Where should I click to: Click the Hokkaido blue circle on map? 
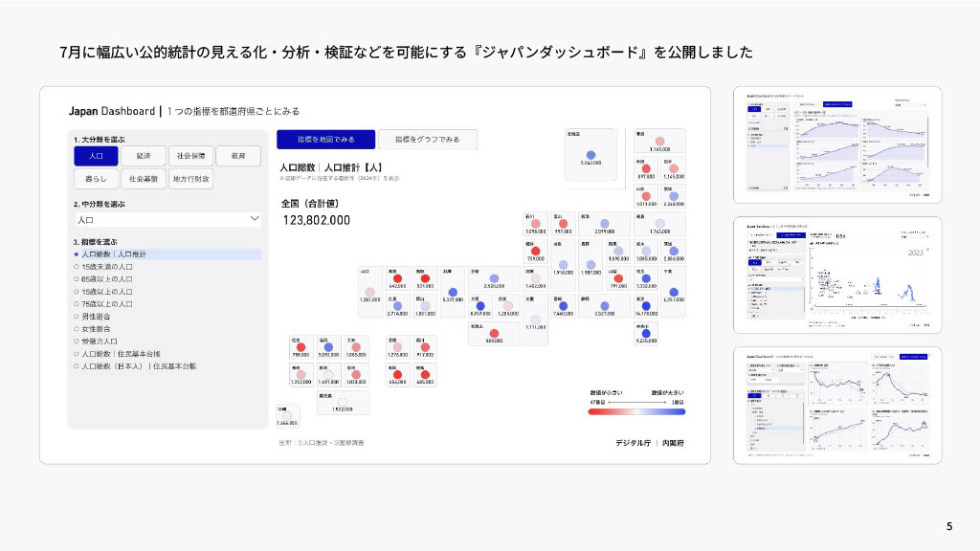pyautogui.click(x=590, y=154)
